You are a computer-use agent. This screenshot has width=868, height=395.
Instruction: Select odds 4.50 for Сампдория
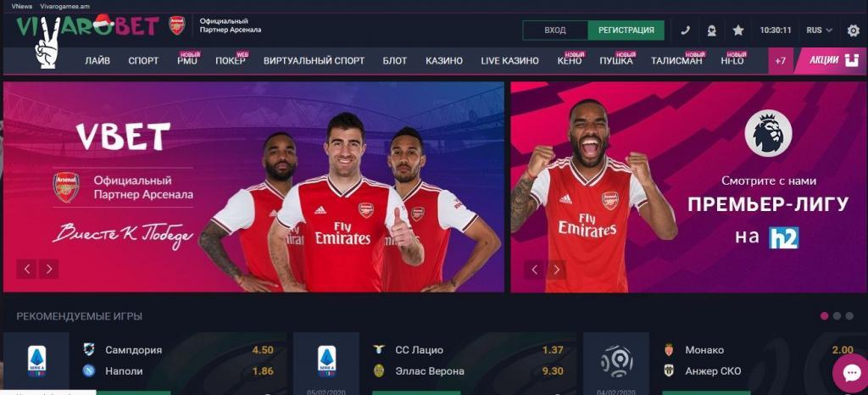pyautogui.click(x=263, y=350)
